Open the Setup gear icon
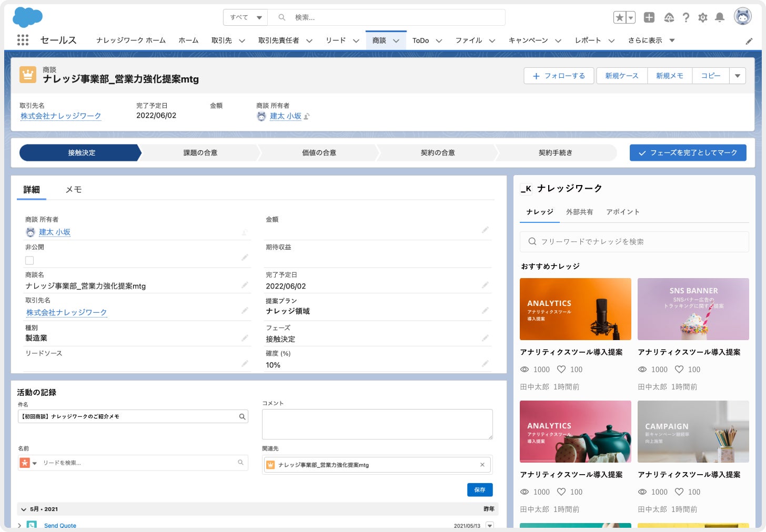766x532 pixels. click(703, 17)
